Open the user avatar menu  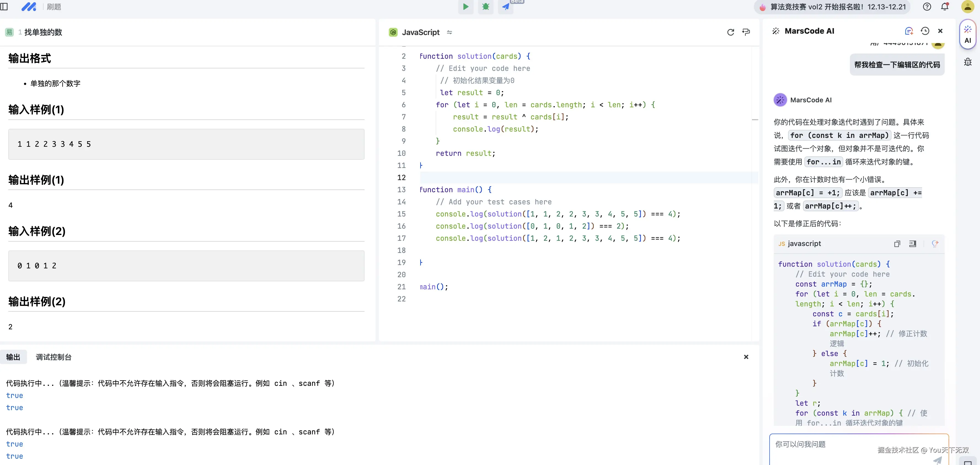tap(967, 6)
